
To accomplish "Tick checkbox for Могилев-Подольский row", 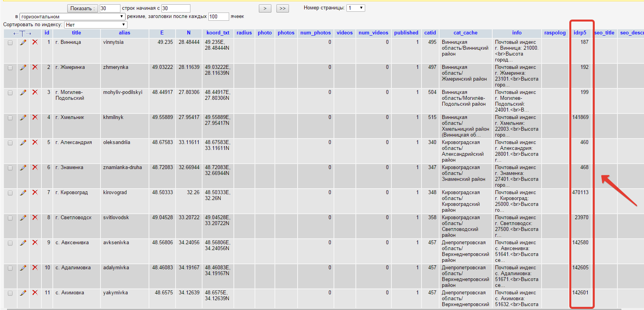I will (10, 93).
